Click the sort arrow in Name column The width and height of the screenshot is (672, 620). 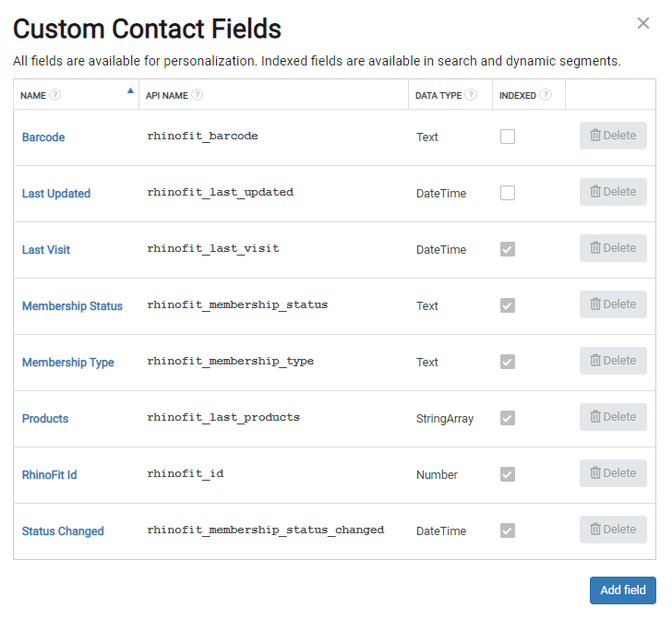130,91
